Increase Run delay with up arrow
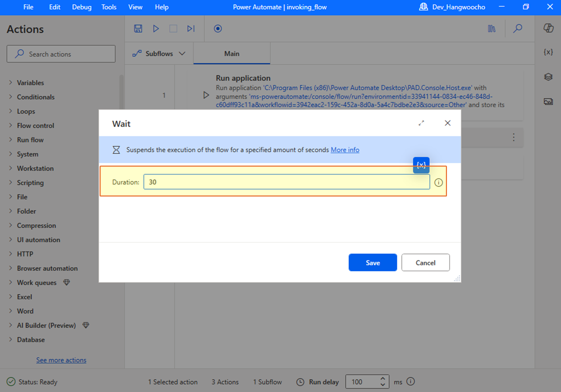 (383, 379)
